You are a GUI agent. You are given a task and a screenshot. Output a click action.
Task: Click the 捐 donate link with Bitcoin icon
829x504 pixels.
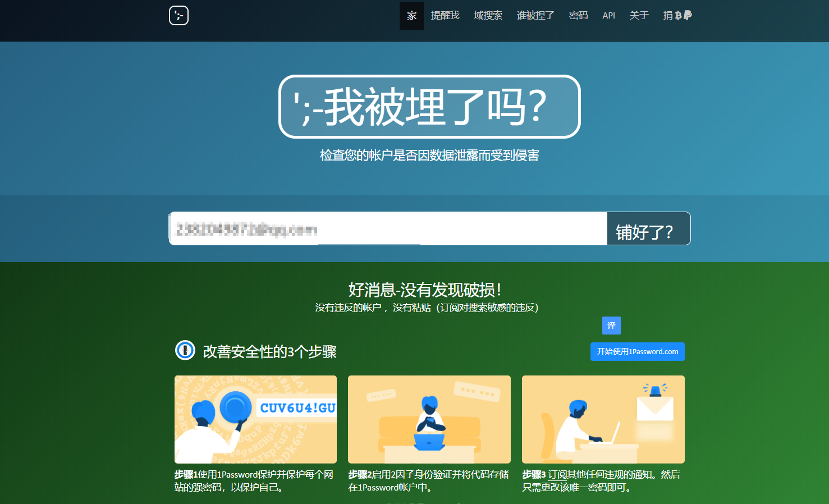tap(677, 16)
